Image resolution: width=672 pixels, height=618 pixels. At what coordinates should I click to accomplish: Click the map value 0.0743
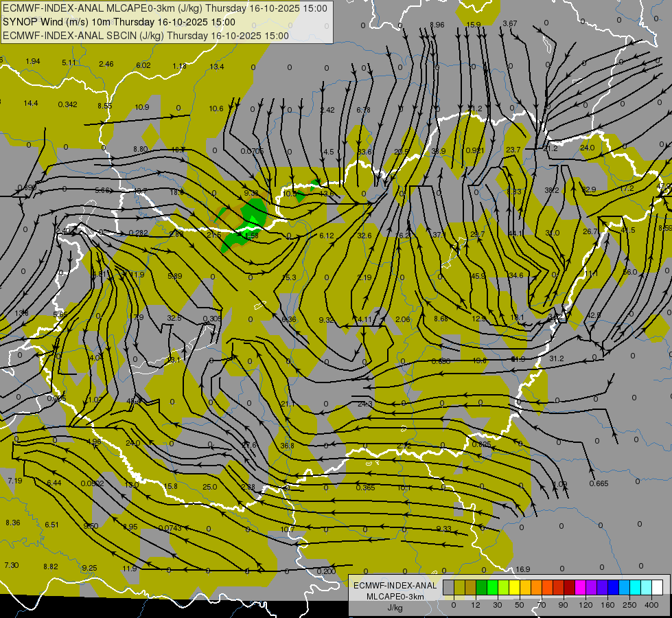170,528
